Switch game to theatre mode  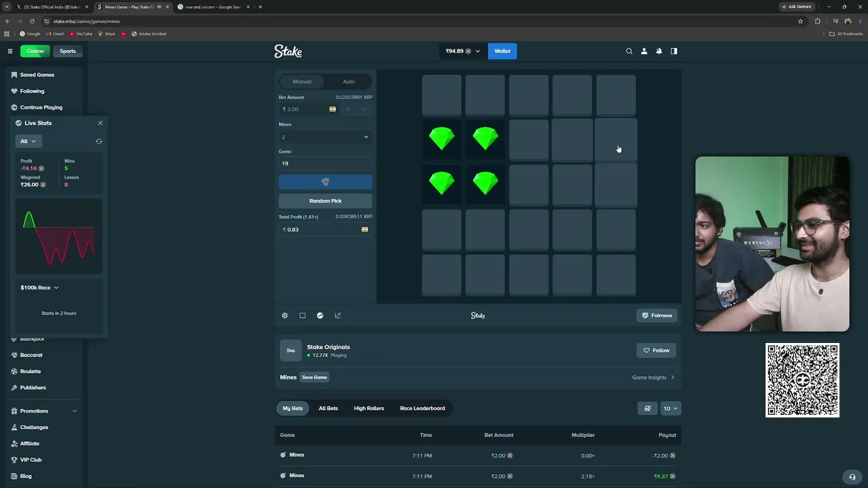click(x=302, y=315)
